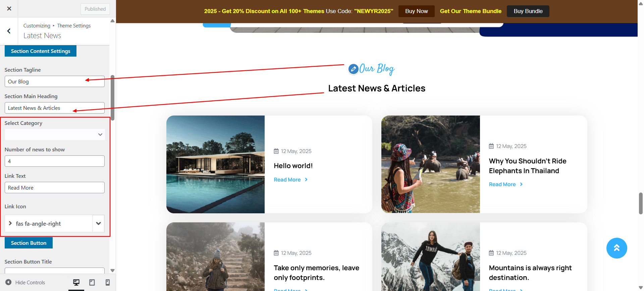Image resolution: width=644 pixels, height=291 pixels.
Task: Click the calendar icon above the elephants title
Action: pos(491,146)
